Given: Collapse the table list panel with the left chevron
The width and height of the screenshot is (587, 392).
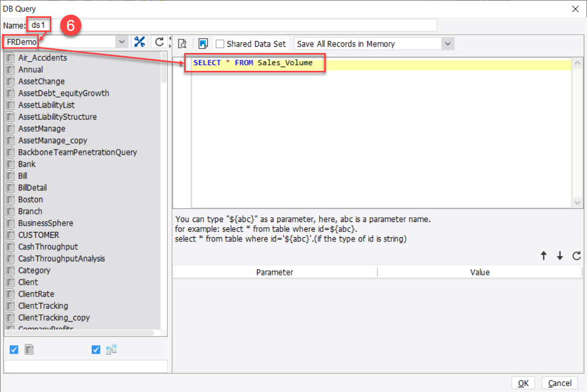Looking at the screenshot, I should 169,37.
